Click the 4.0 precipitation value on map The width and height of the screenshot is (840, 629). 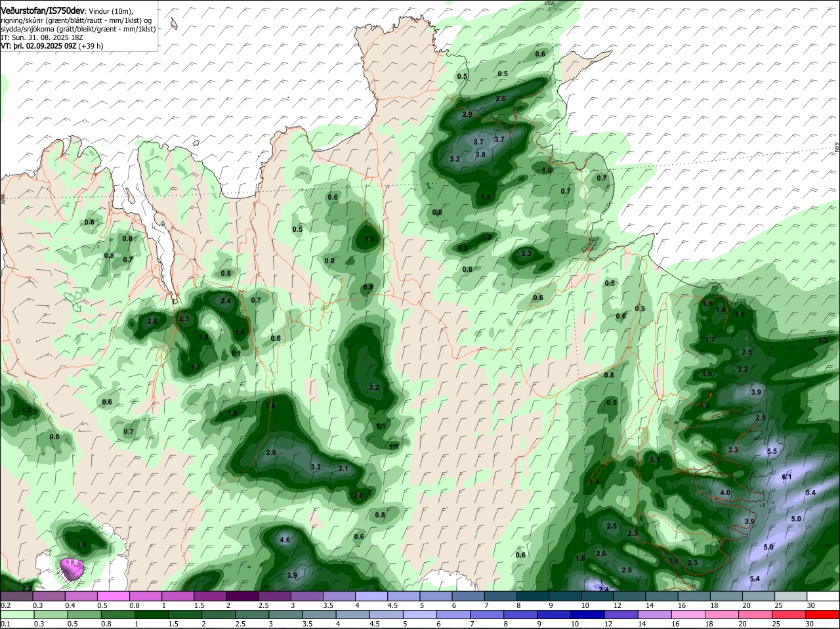[725, 492]
